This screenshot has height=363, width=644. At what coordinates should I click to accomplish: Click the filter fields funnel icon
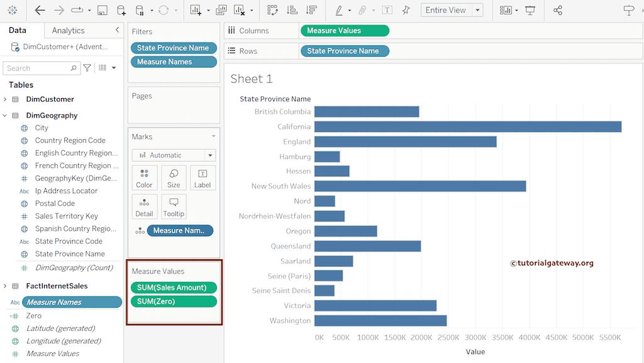(x=87, y=68)
